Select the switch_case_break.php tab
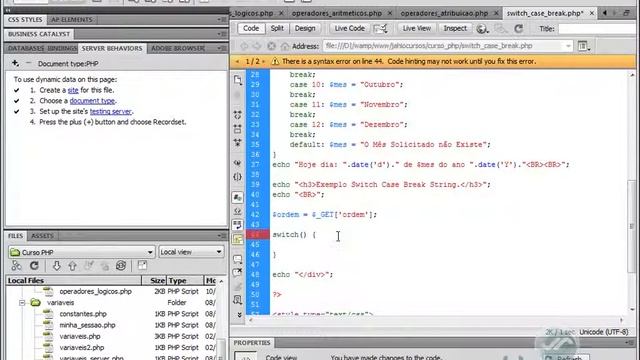The width and height of the screenshot is (640, 360). click(545, 13)
